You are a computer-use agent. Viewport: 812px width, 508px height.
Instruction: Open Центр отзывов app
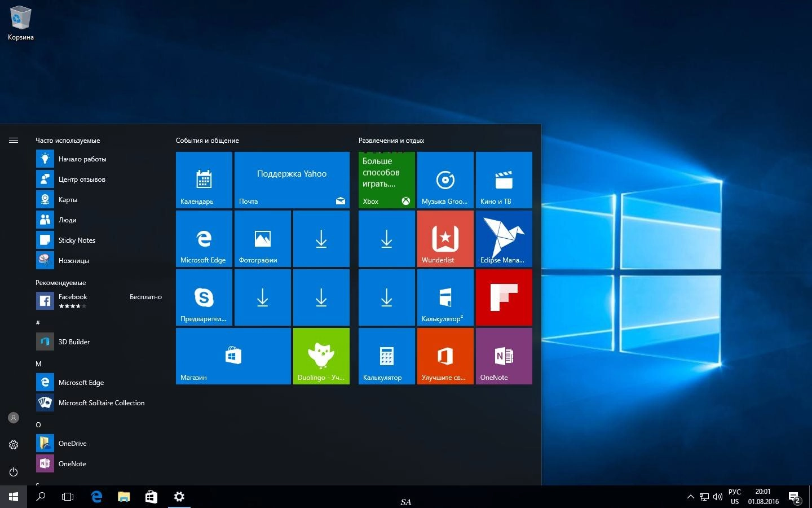(x=99, y=179)
